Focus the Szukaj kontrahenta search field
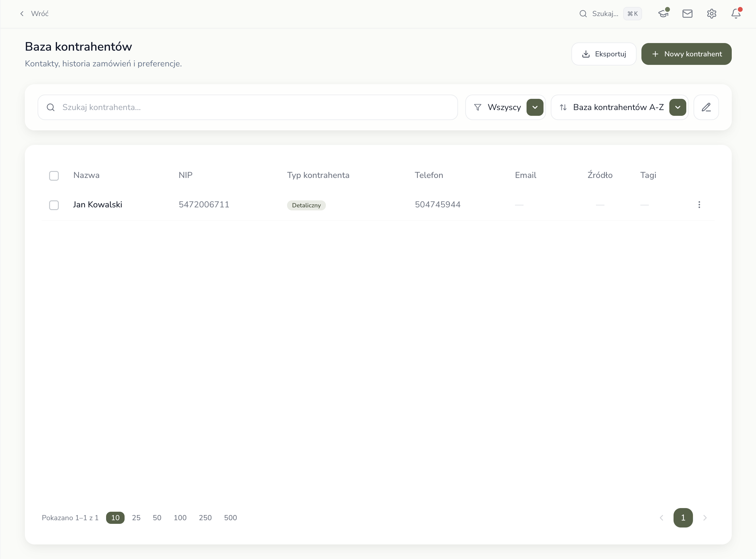 point(248,107)
